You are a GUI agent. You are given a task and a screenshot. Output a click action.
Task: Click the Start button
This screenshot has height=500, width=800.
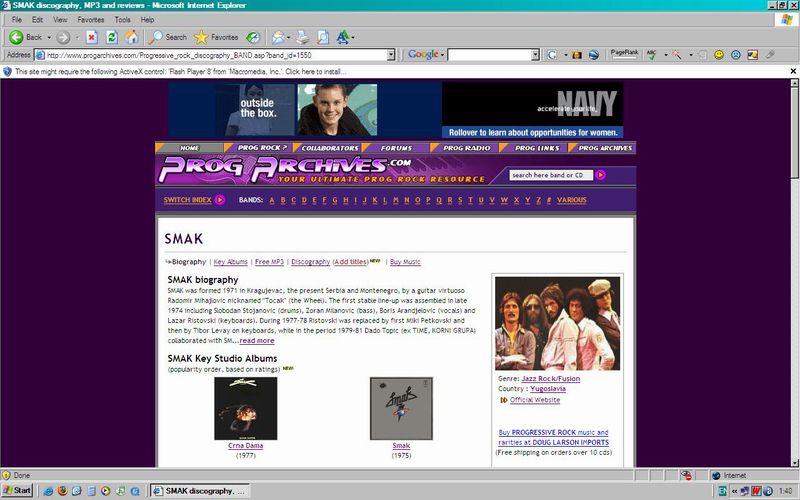coord(17,491)
